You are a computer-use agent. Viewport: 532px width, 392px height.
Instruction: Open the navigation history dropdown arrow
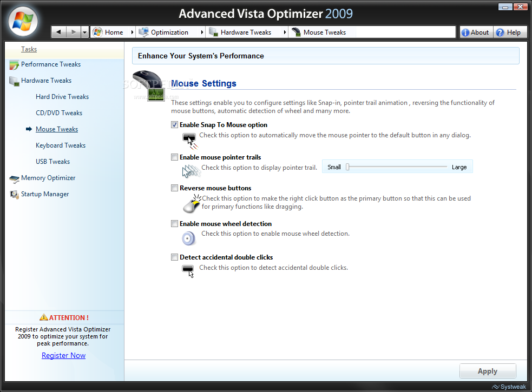click(85, 32)
